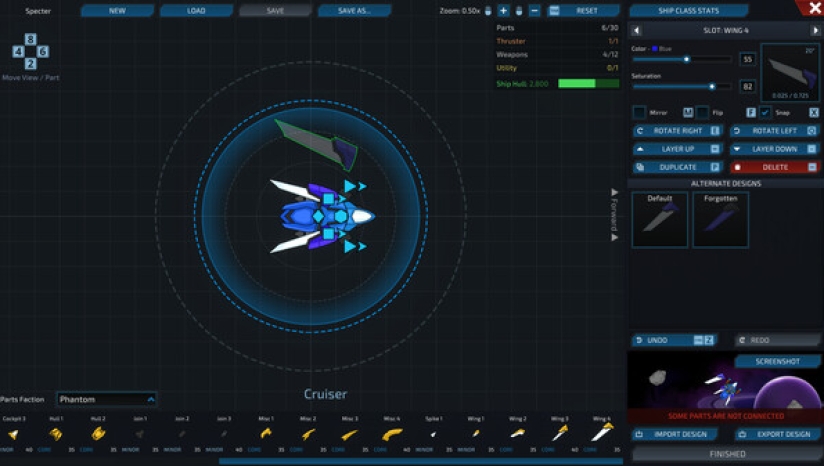Choose the Forgotten alternate design thumbnail

pos(720,220)
